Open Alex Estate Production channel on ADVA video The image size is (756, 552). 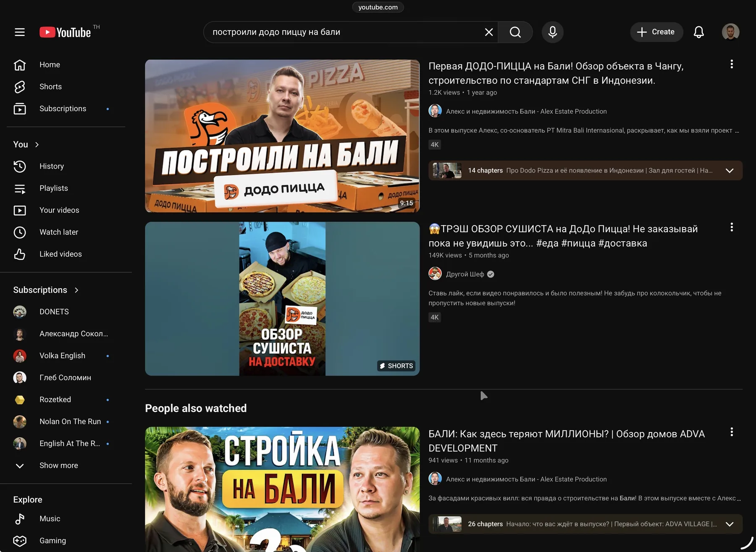coord(526,479)
